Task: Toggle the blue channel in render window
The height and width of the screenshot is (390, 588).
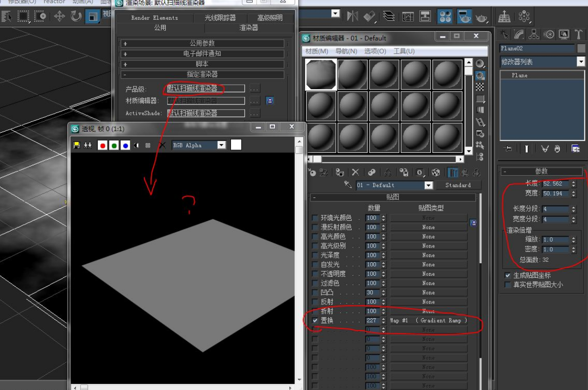Action: (125, 146)
